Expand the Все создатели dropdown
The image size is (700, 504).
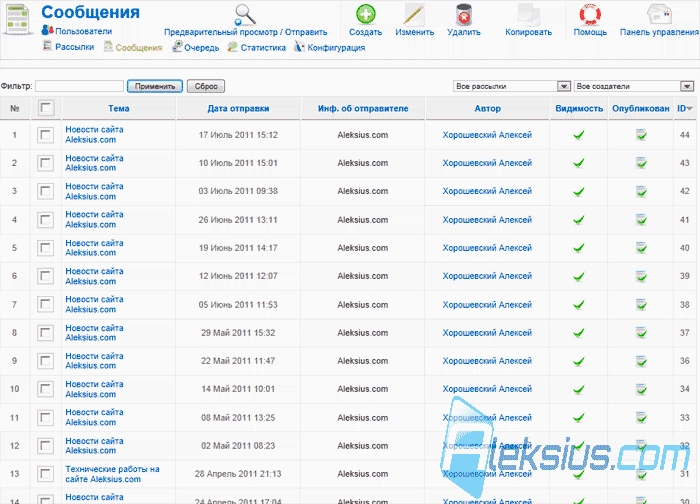point(634,86)
